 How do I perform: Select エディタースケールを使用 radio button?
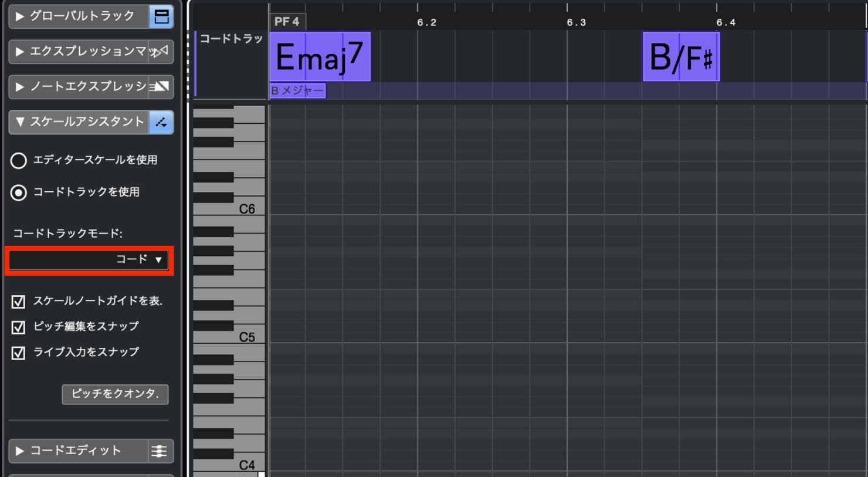tap(19, 160)
